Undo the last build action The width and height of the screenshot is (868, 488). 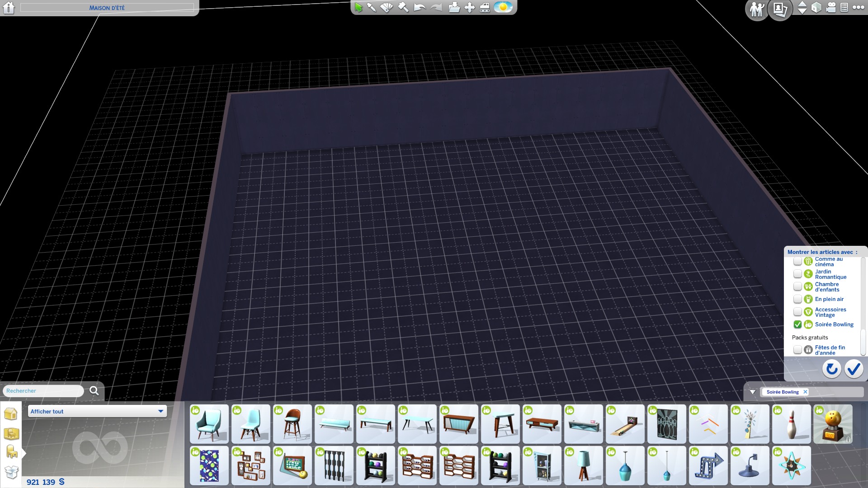(420, 7)
